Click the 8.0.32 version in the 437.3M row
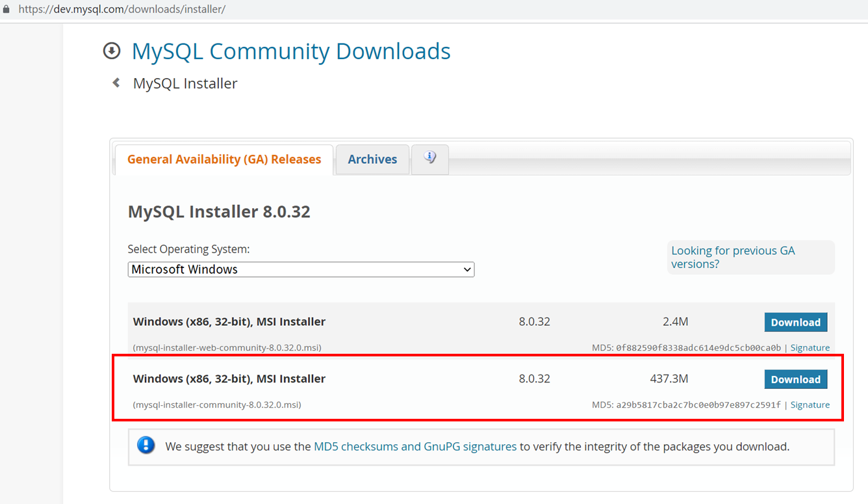Viewport: 868px width, 504px height. [535, 378]
